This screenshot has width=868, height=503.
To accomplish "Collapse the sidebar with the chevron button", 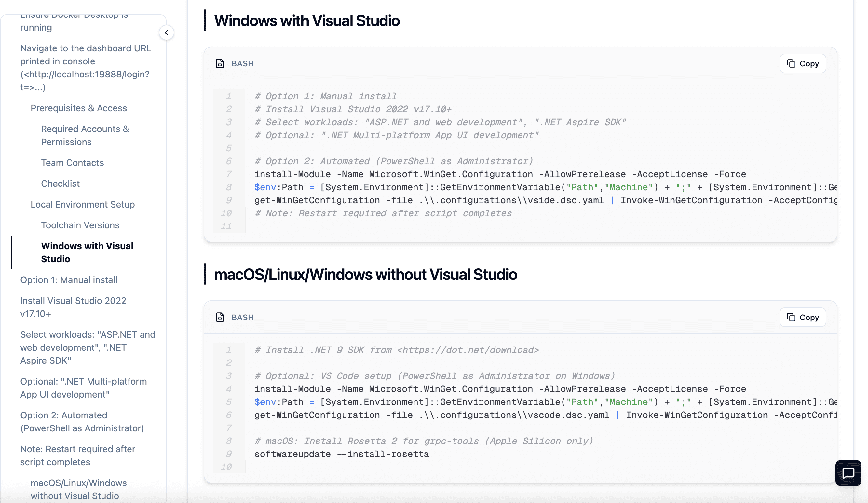I will click(x=167, y=33).
